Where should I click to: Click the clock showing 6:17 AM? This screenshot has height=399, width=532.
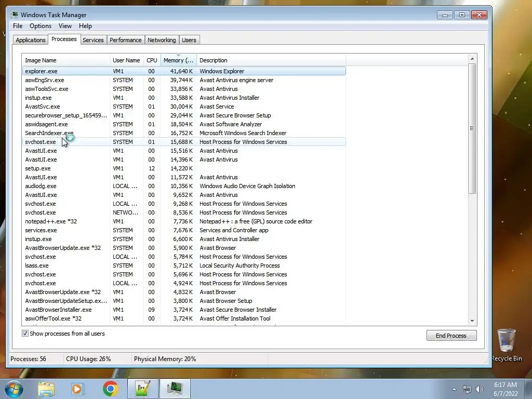point(505,385)
